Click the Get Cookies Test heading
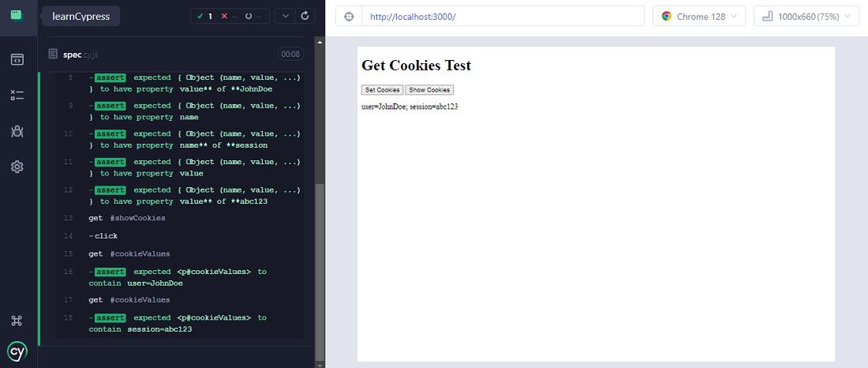This screenshot has height=368, width=868. [x=417, y=66]
